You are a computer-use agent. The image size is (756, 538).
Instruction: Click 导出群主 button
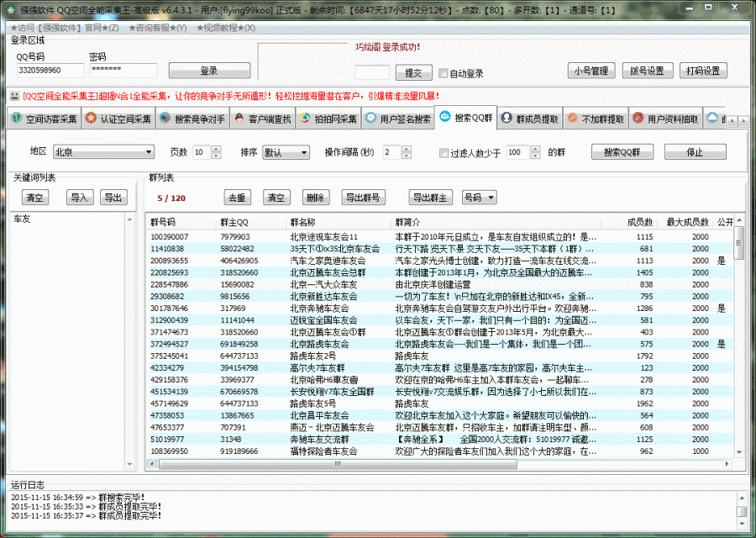(x=430, y=198)
